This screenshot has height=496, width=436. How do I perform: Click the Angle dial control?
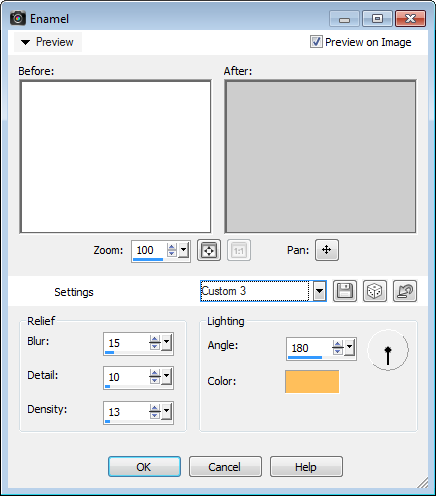388,350
